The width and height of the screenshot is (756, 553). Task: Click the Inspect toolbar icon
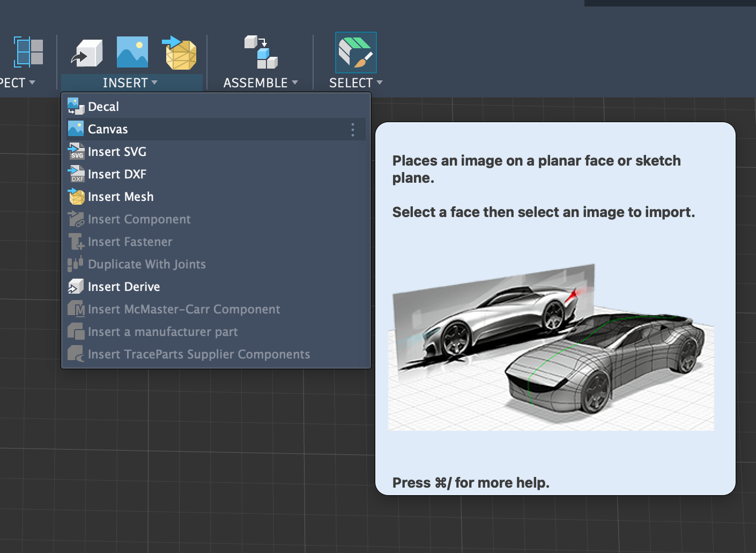pos(28,52)
